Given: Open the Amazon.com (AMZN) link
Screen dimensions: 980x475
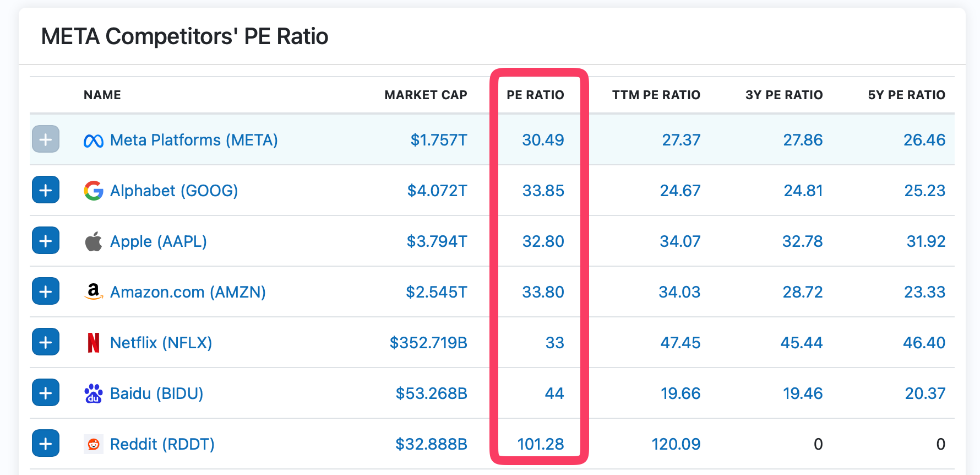Looking at the screenshot, I should 188,292.
